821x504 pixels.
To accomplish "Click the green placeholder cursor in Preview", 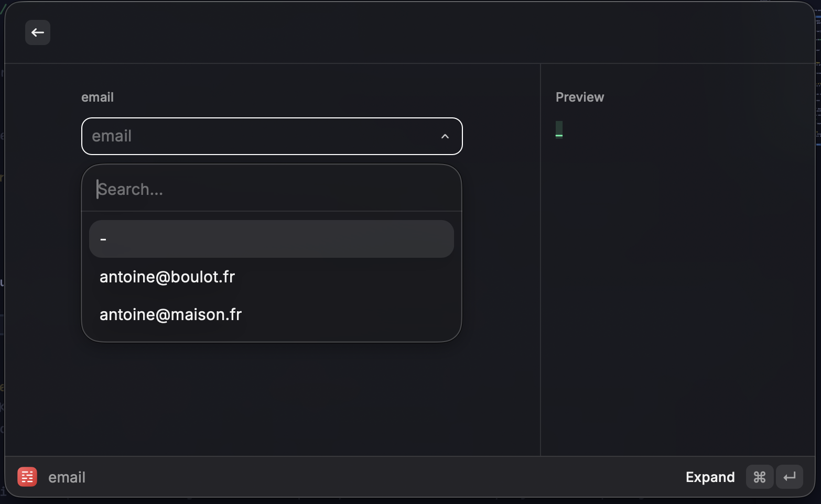I will (559, 129).
